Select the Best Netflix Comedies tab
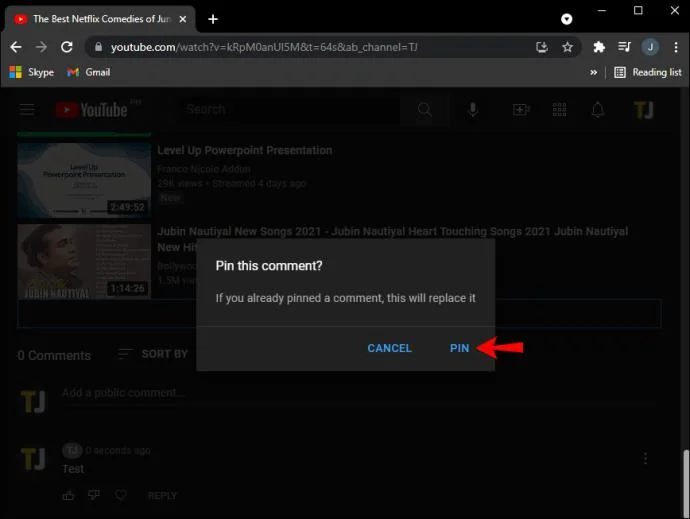 (99, 19)
